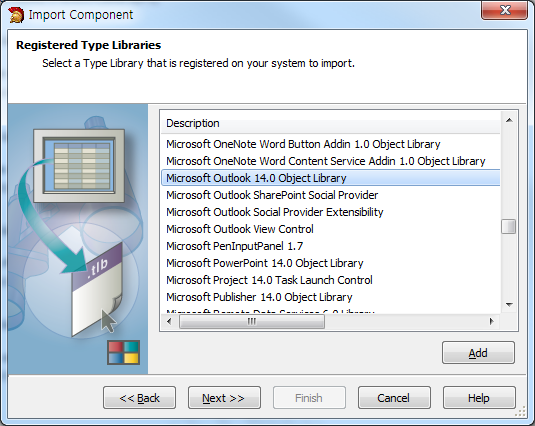Open Help for the wizard
Image resolution: width=535 pixels, height=426 pixels.
[x=479, y=398]
